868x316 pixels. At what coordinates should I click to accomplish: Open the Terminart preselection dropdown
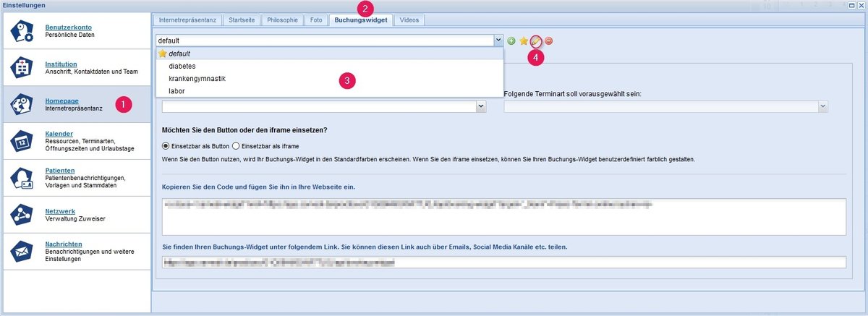point(822,107)
